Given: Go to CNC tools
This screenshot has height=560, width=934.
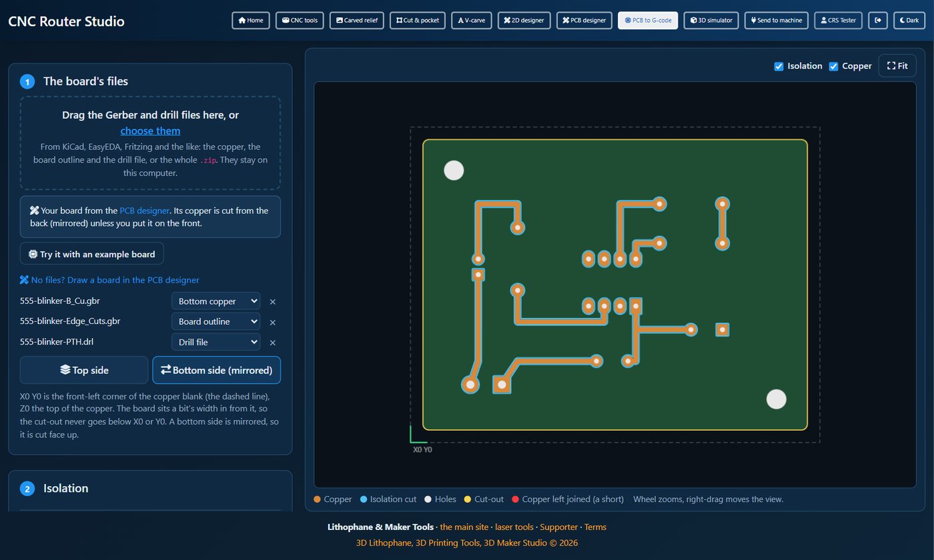Looking at the screenshot, I should click(300, 20).
